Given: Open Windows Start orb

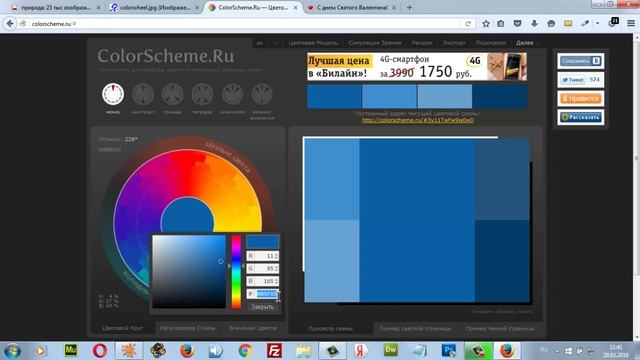Looking at the screenshot, I should click(12, 351).
